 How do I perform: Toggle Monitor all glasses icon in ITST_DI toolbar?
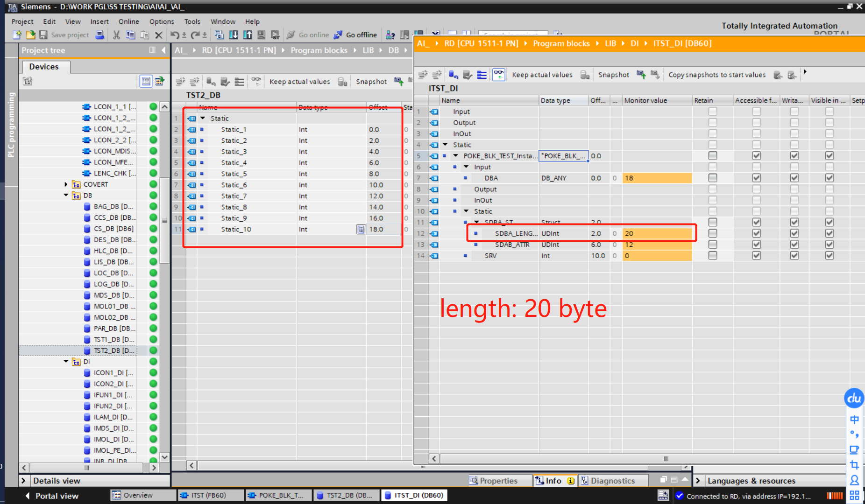(499, 75)
